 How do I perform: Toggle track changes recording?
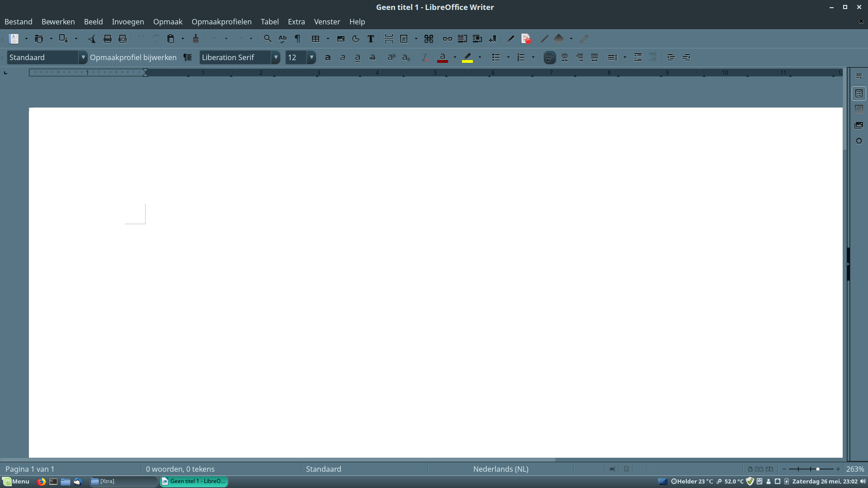point(526,39)
